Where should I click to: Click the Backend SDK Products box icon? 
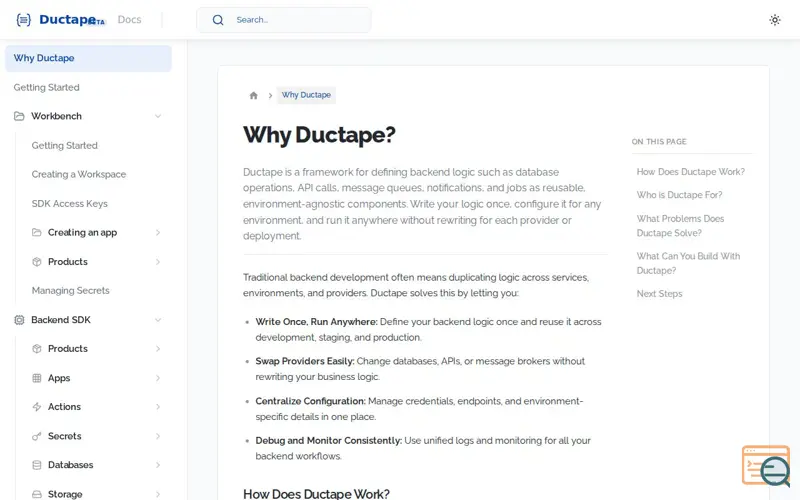[37, 349]
